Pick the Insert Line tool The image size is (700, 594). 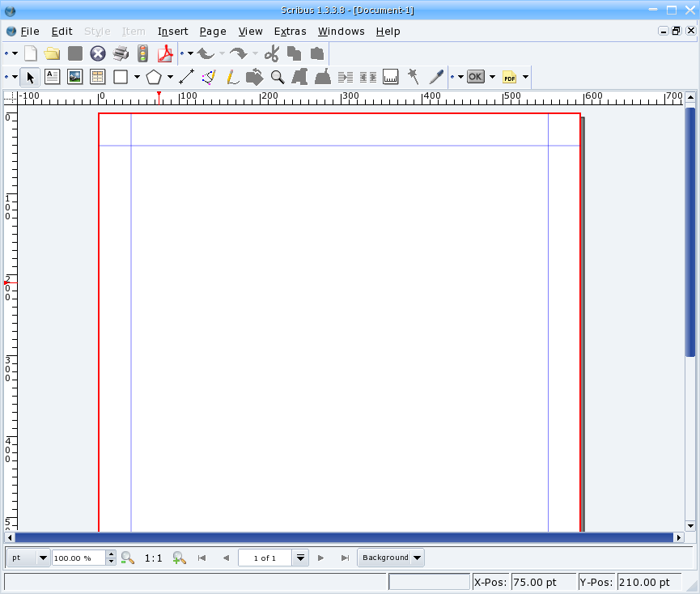point(186,77)
